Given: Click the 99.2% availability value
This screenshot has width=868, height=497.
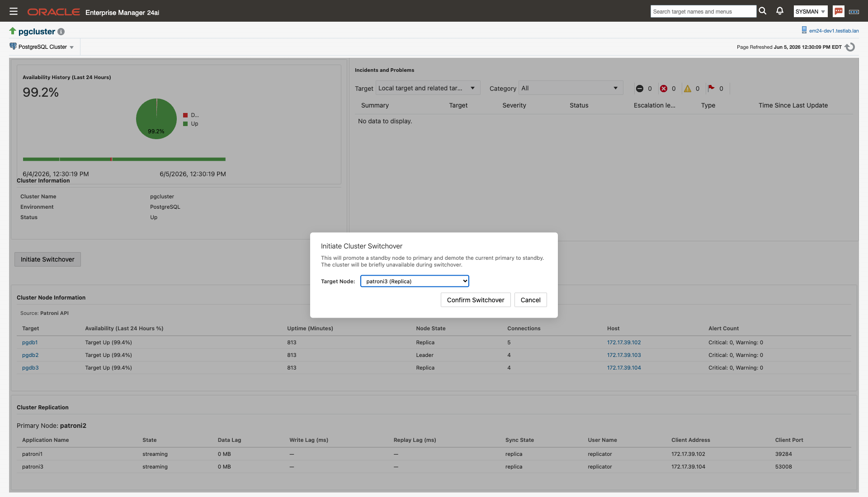Looking at the screenshot, I should click(41, 92).
